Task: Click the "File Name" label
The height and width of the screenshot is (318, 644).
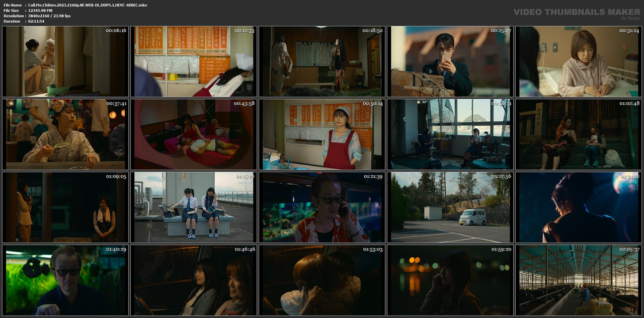Action: (x=13, y=5)
